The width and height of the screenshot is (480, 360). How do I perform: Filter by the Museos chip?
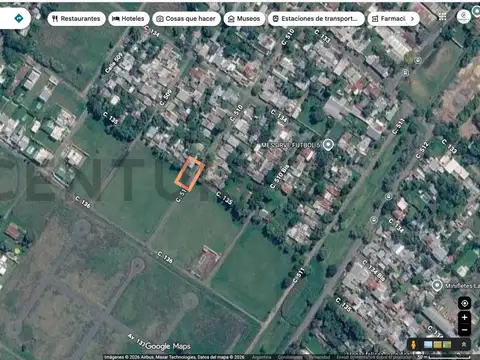(244, 19)
